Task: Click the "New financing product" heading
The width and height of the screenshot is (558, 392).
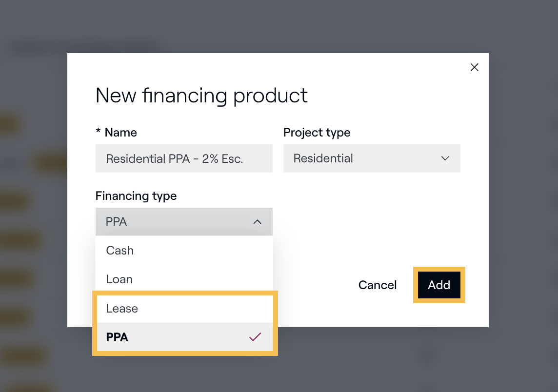Action: tap(201, 96)
